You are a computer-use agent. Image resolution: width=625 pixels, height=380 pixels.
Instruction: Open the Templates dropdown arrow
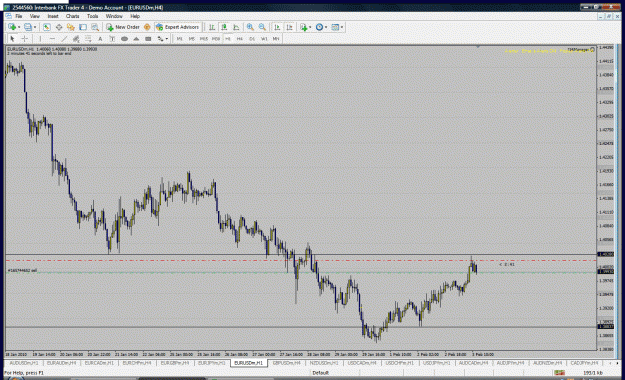point(342,27)
